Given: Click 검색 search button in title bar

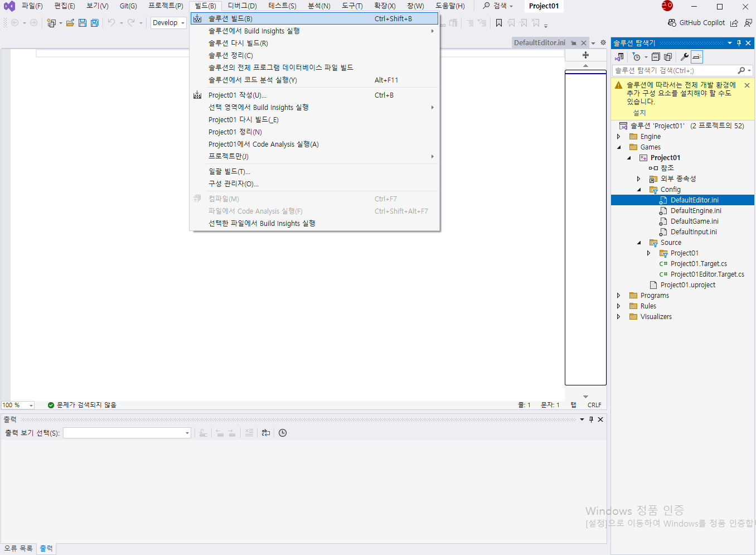Looking at the screenshot, I should click(x=498, y=6).
